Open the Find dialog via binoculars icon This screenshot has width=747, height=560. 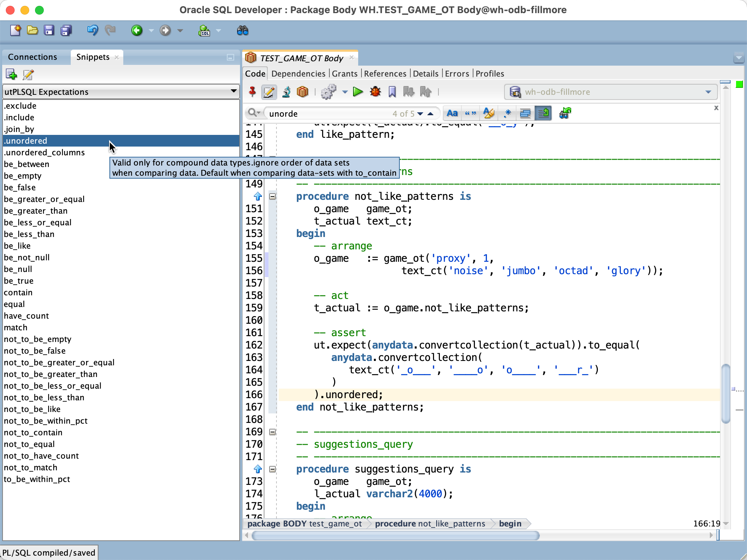point(243,31)
